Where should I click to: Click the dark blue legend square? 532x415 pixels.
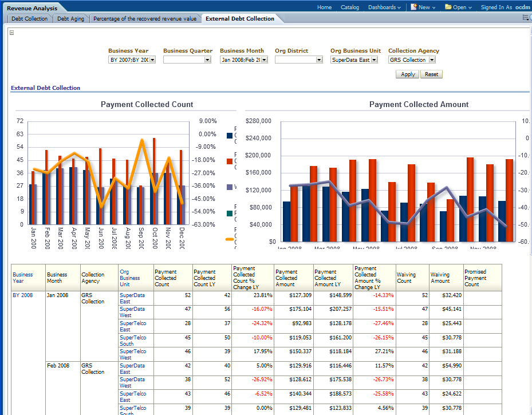(230, 136)
